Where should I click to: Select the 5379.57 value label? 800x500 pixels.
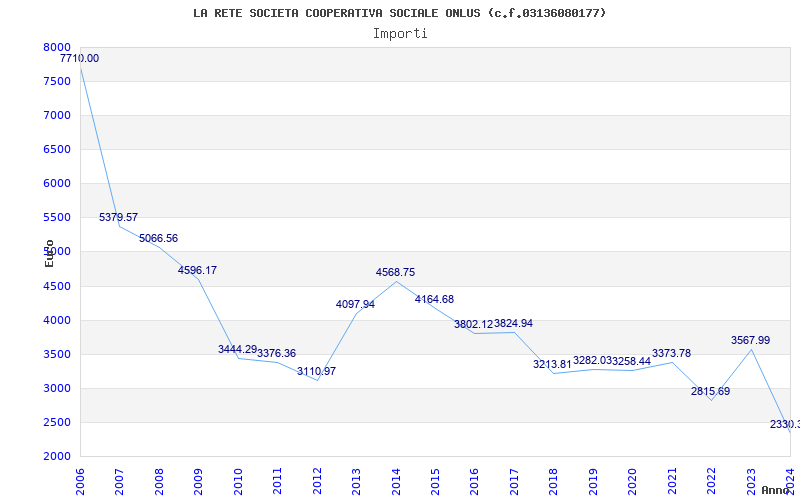coord(118,217)
